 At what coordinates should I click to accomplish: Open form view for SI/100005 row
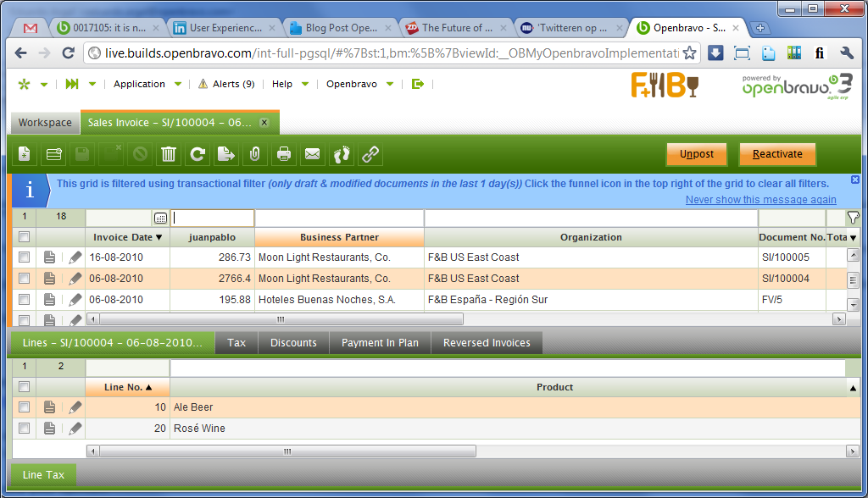(x=49, y=257)
